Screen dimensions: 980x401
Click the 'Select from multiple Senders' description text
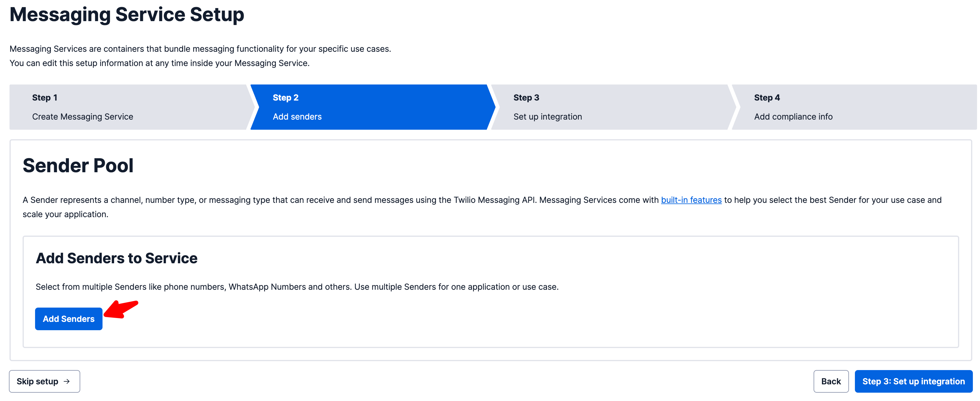(297, 287)
